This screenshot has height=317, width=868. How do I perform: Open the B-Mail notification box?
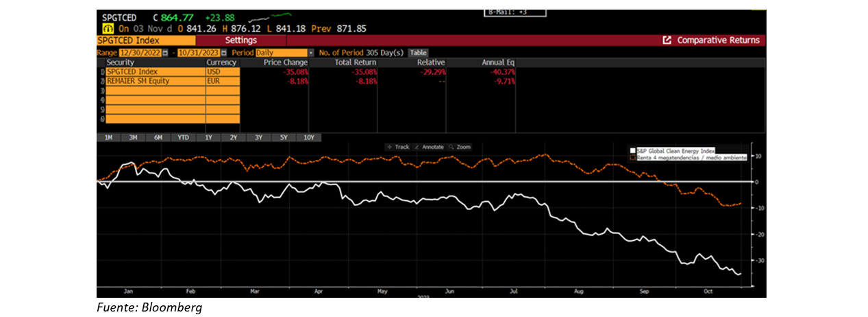(x=514, y=12)
